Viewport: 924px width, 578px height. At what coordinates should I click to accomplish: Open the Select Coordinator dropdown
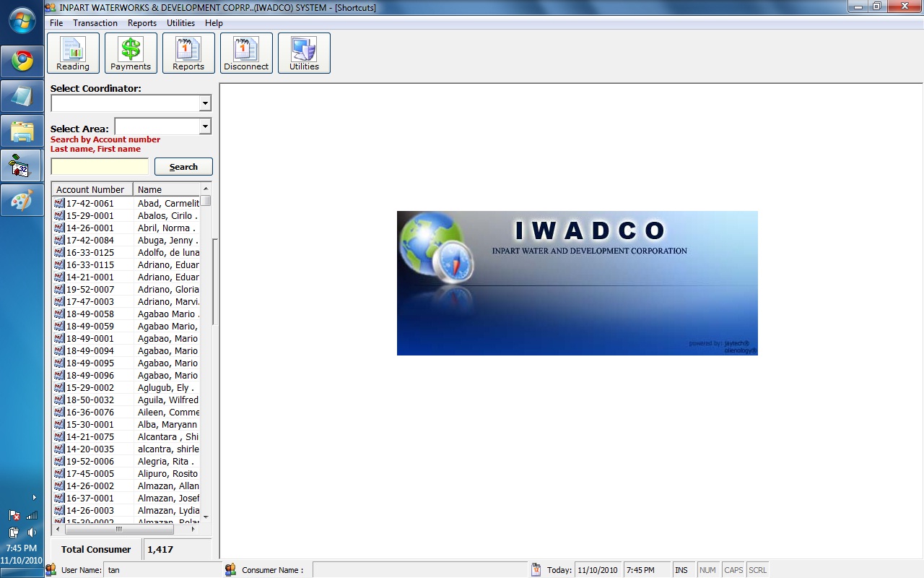[206, 103]
